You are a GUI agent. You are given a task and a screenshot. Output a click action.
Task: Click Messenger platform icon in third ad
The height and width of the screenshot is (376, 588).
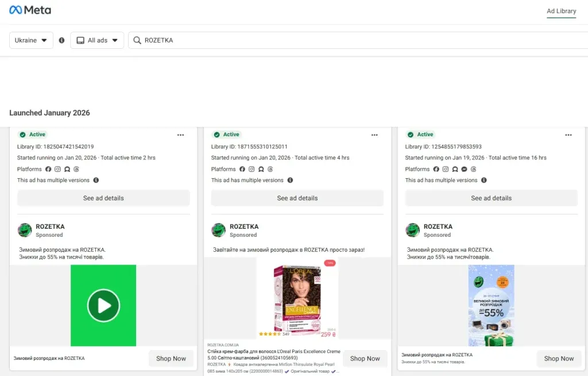[x=464, y=169]
